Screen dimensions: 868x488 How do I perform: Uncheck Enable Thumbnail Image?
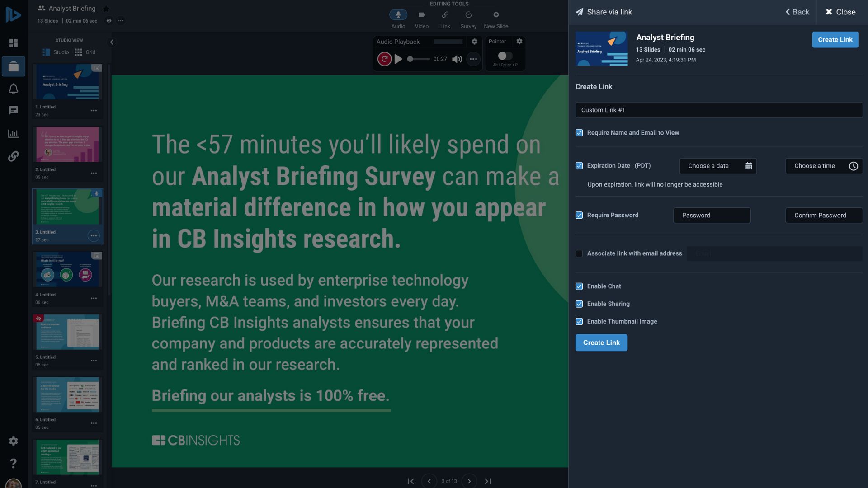579,322
